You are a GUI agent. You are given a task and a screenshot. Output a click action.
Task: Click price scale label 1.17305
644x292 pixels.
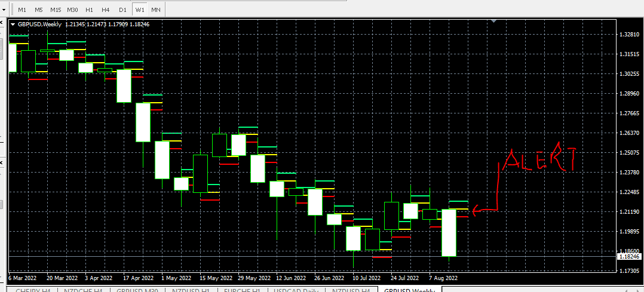[x=629, y=271]
